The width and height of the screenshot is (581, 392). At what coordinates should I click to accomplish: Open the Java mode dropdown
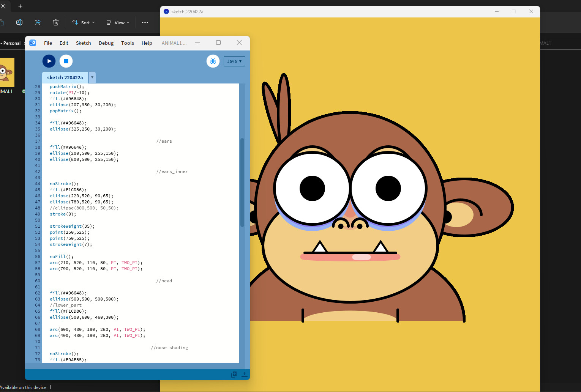234,61
